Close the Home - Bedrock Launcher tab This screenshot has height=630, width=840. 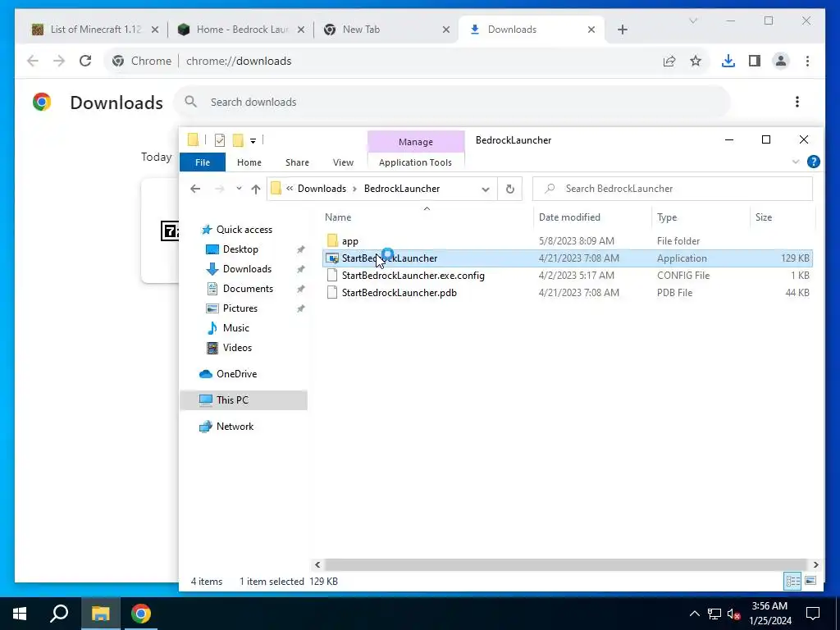point(301,30)
